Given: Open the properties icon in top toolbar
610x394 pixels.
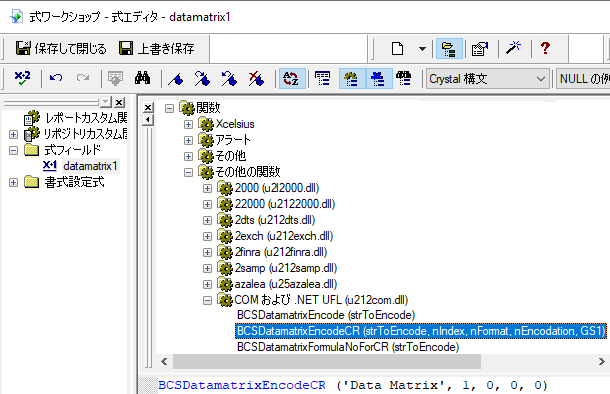Looking at the screenshot, I should pos(480,49).
